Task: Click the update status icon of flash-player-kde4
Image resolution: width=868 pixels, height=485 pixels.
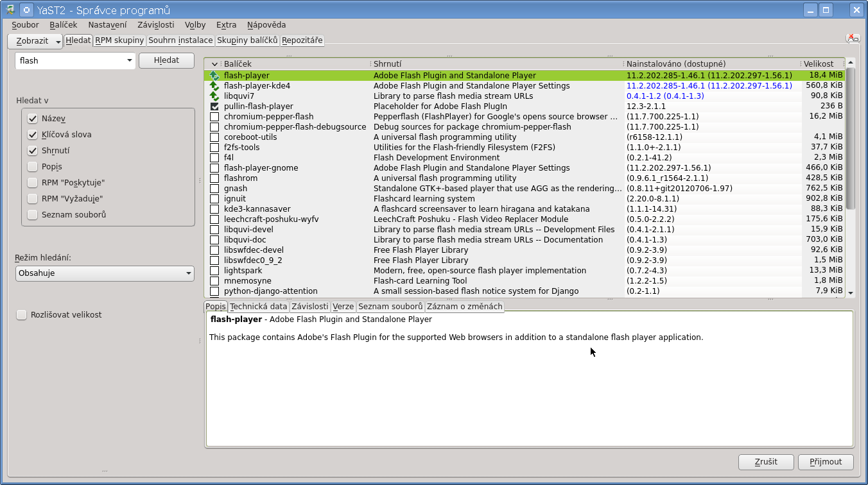Action: click(214, 86)
